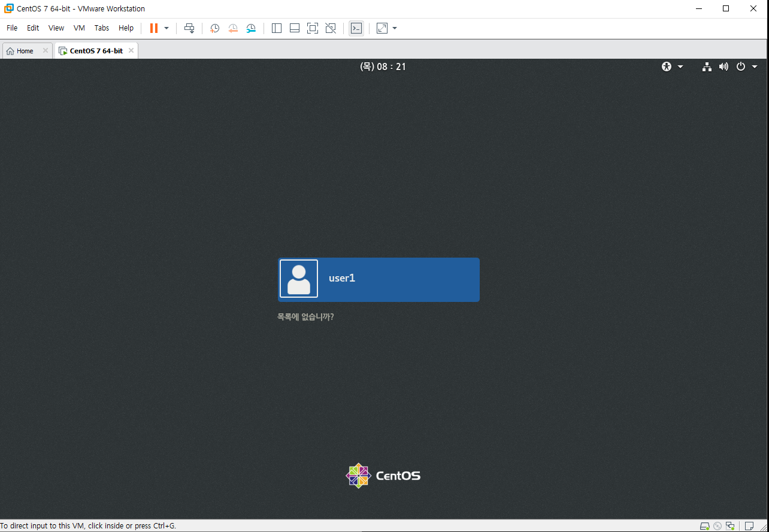The image size is (769, 532).
Task: Pause the virtual machine with orange button
Action: coord(154,28)
